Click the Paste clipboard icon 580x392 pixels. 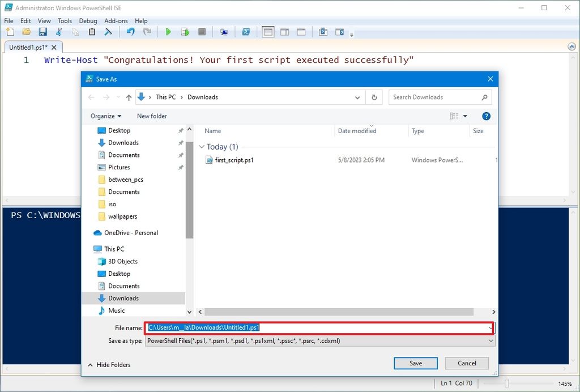(x=92, y=32)
